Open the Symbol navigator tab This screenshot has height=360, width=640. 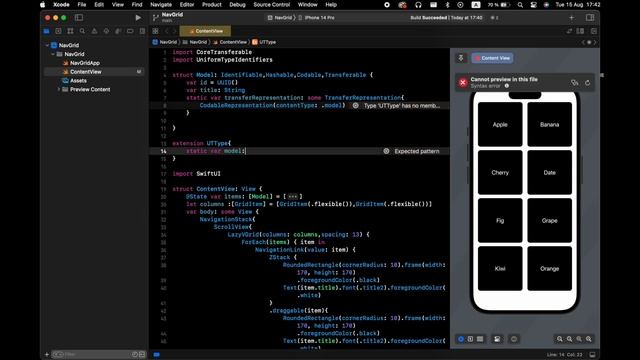tap(70, 31)
